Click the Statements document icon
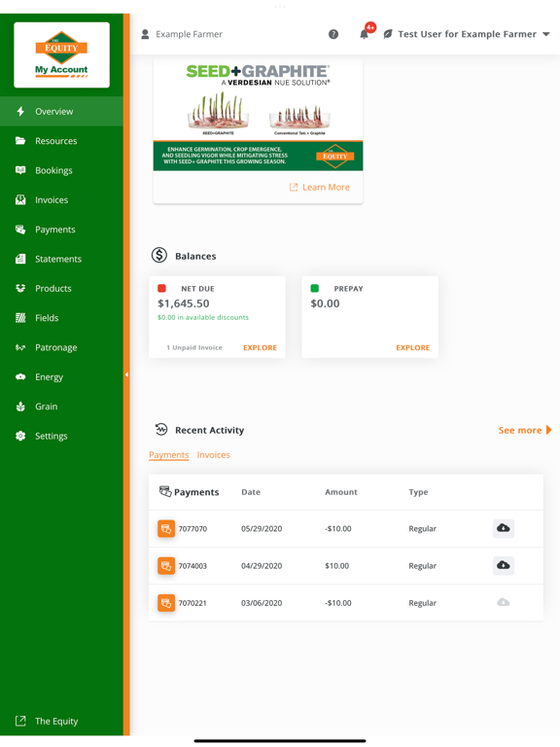560x747 pixels. tap(20, 259)
